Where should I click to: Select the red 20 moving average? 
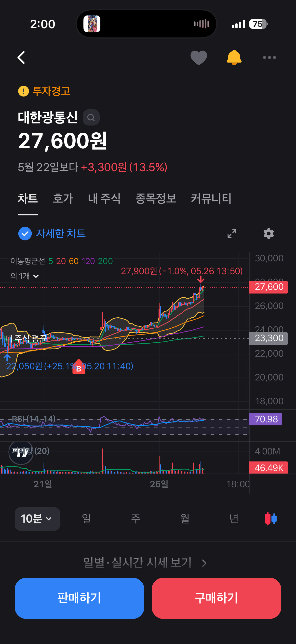click(61, 261)
